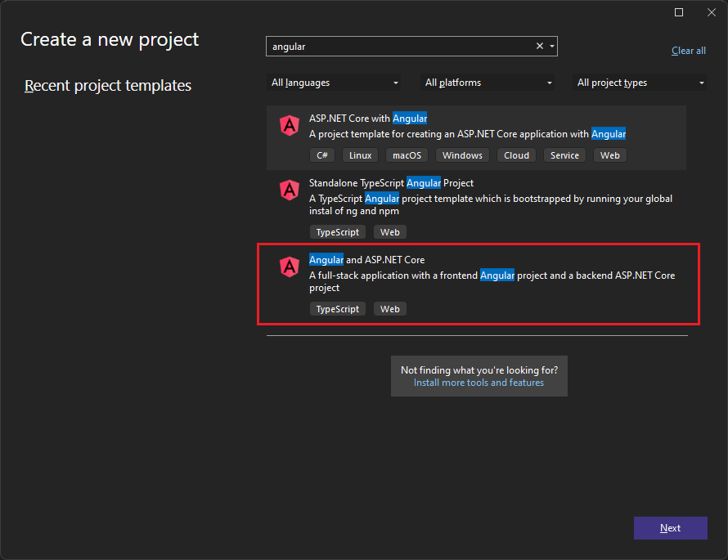Select the C# tag on the first template

[321, 155]
